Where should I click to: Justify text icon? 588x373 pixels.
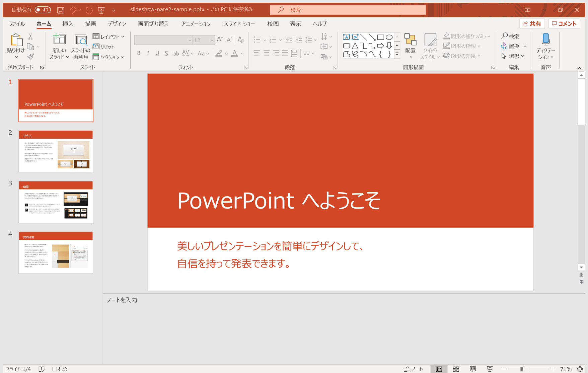[285, 53]
